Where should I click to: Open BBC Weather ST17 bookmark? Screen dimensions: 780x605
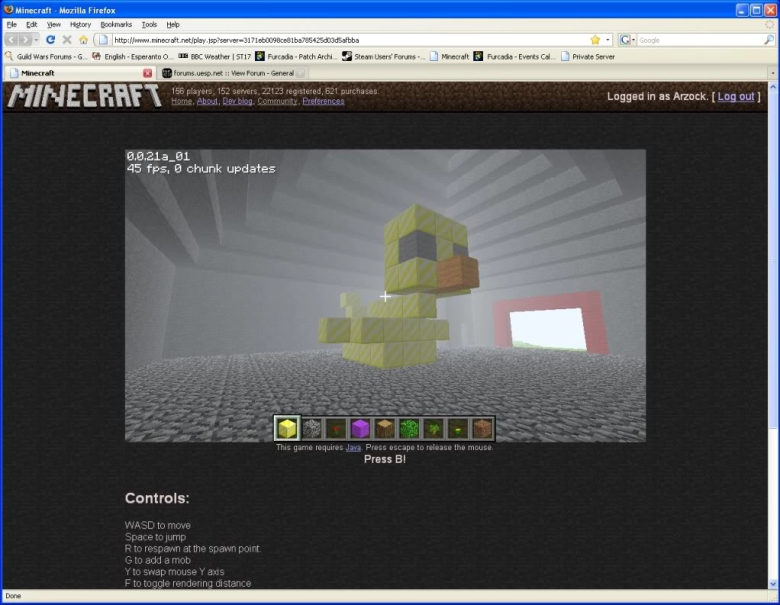tap(214, 57)
